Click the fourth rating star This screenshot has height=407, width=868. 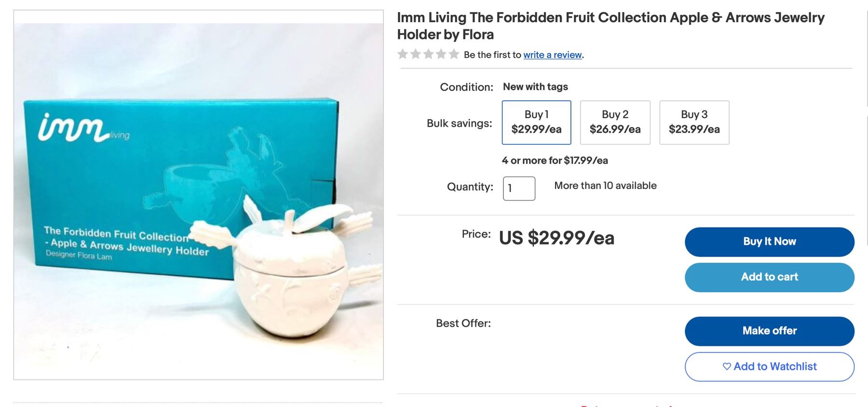pyautogui.click(x=441, y=54)
